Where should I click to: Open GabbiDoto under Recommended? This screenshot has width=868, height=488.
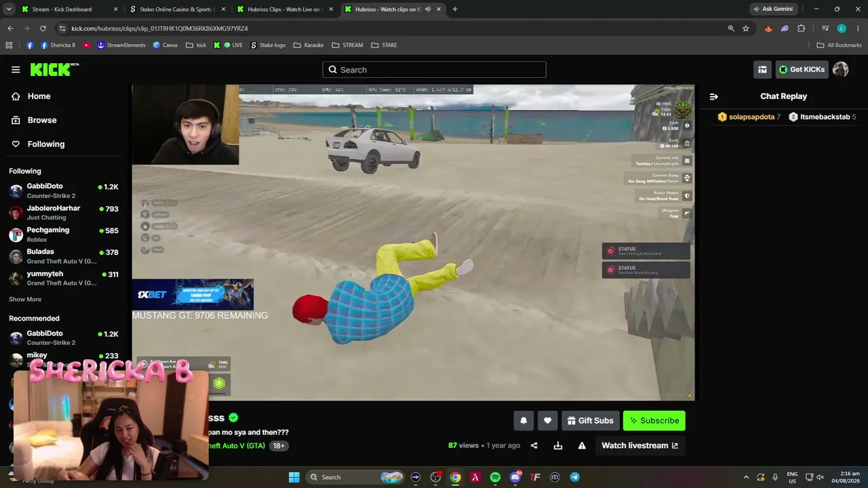click(x=64, y=338)
